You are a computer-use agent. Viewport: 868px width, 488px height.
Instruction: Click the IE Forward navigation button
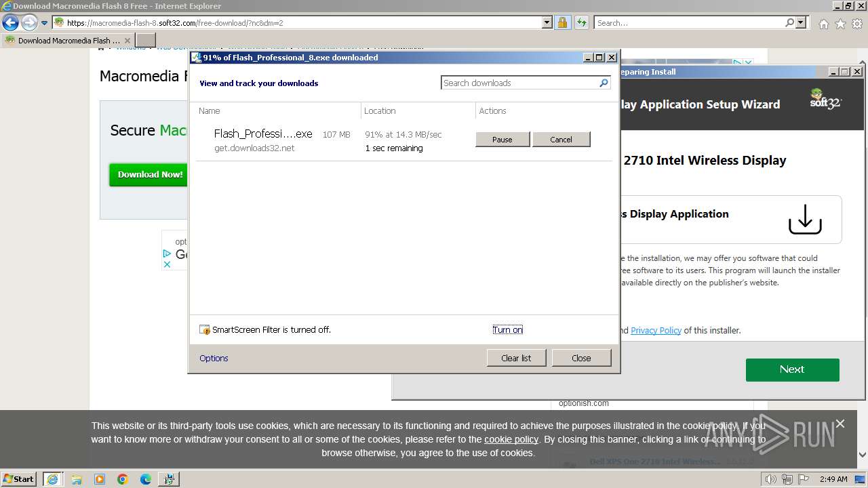click(29, 23)
